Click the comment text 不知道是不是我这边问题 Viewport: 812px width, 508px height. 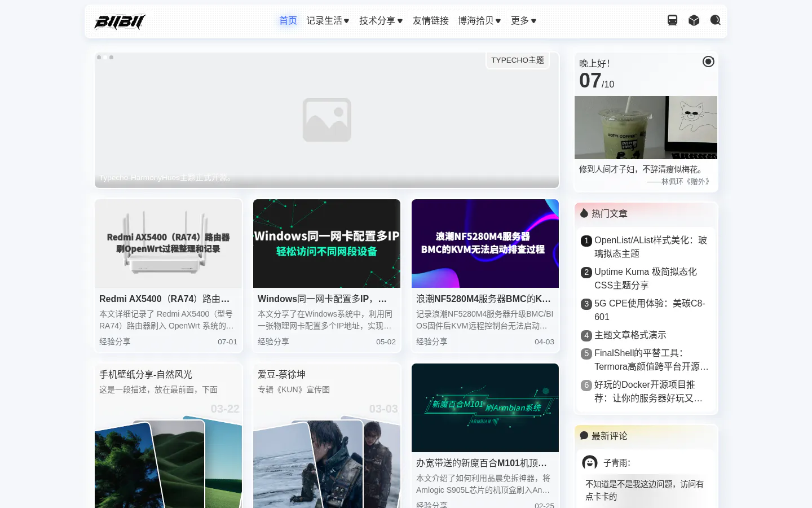point(645,491)
